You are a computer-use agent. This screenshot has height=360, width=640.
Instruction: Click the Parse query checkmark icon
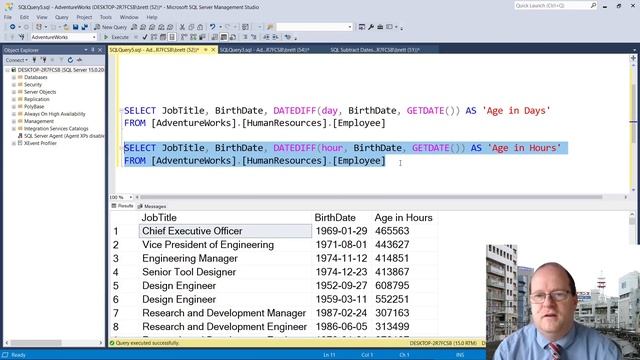[145, 37]
